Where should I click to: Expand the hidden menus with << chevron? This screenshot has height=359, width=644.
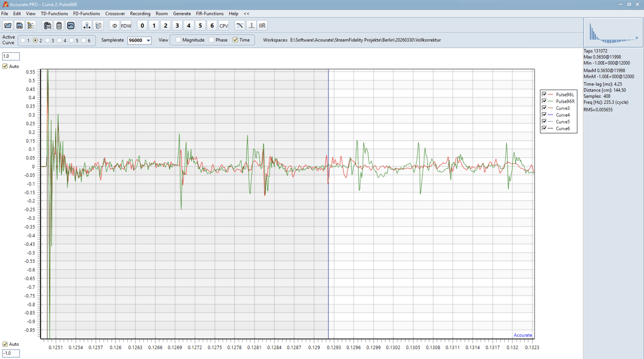click(246, 14)
